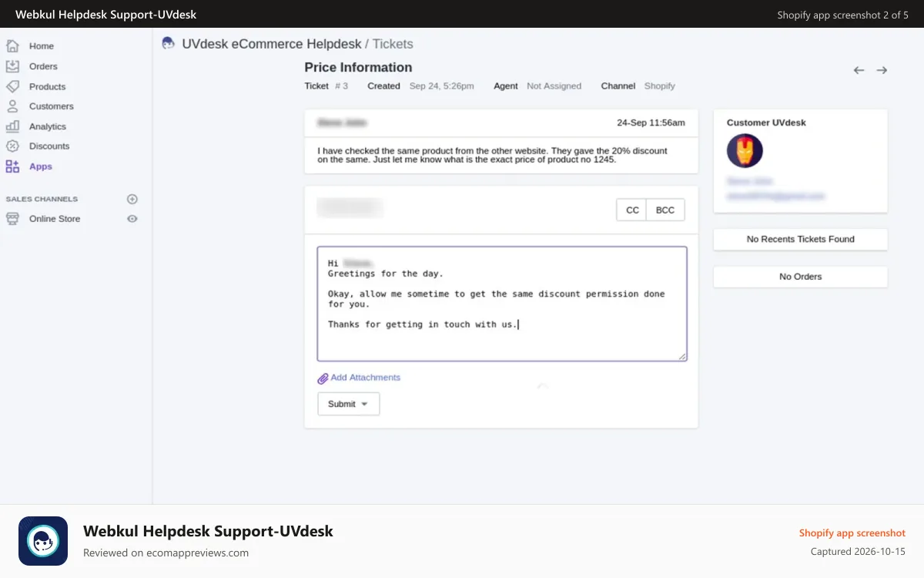Click the No Orders panel
The image size is (924, 578).
click(801, 277)
